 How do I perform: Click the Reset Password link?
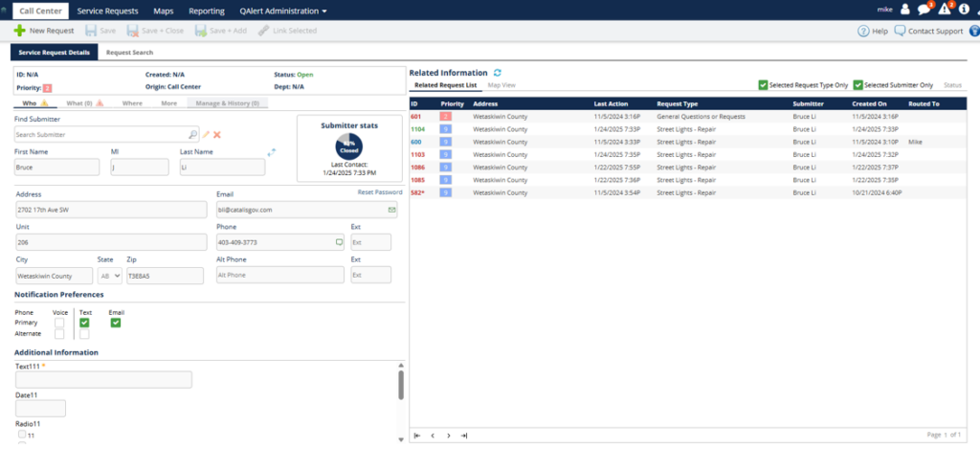point(380,192)
